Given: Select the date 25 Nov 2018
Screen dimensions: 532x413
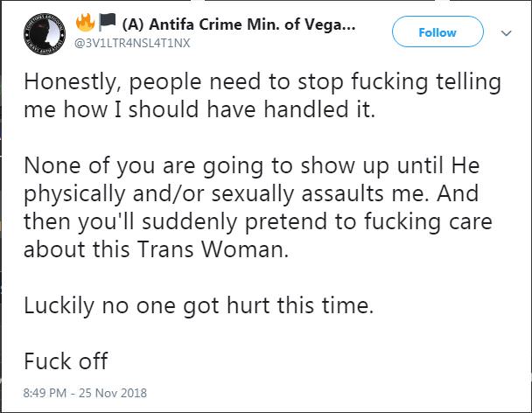Looking at the screenshot, I should (x=113, y=393).
